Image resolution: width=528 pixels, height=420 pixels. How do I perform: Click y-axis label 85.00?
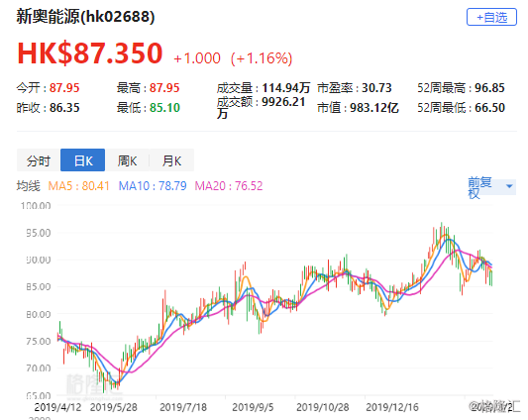(39, 286)
